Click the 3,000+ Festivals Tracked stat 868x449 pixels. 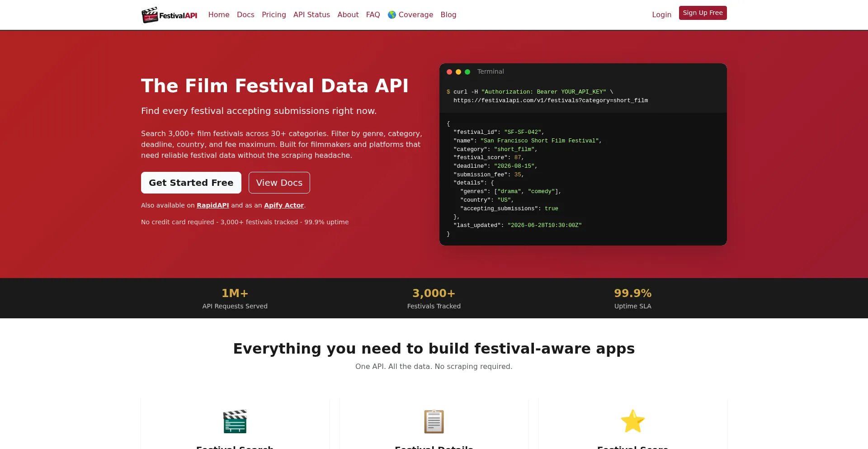(434, 298)
